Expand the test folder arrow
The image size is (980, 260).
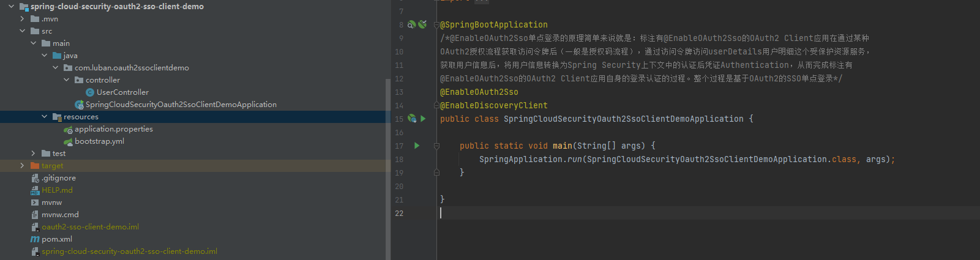click(34, 154)
